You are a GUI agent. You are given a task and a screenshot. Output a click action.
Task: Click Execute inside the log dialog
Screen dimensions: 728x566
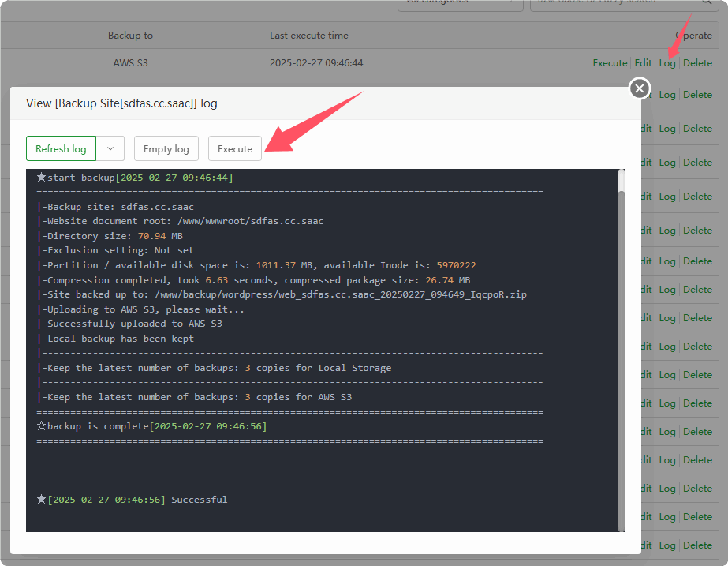click(235, 148)
